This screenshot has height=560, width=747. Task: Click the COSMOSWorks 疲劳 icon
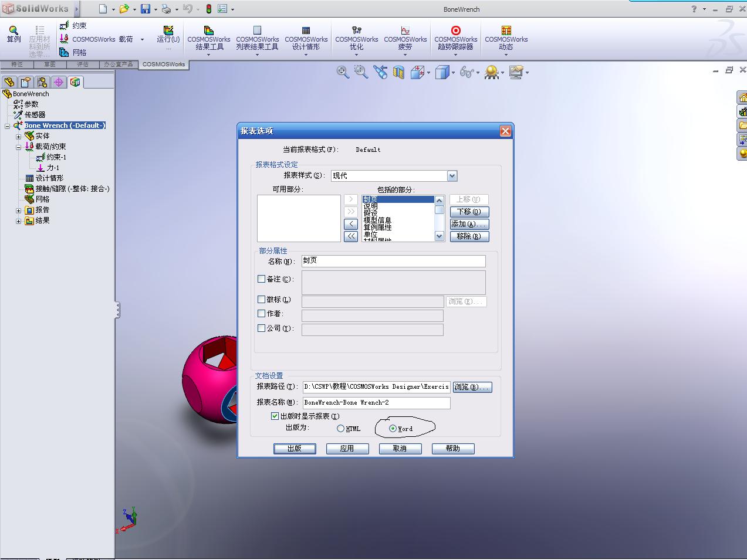point(405,30)
